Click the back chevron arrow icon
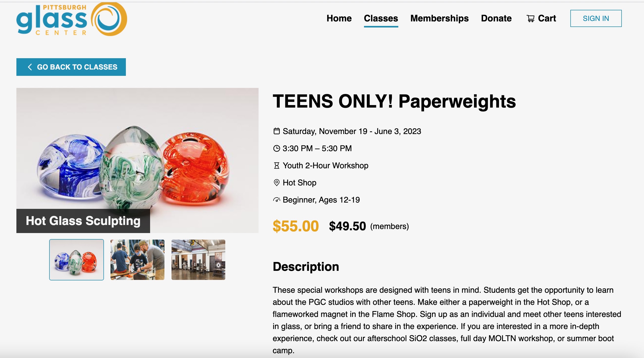The width and height of the screenshot is (644, 358). (x=30, y=67)
